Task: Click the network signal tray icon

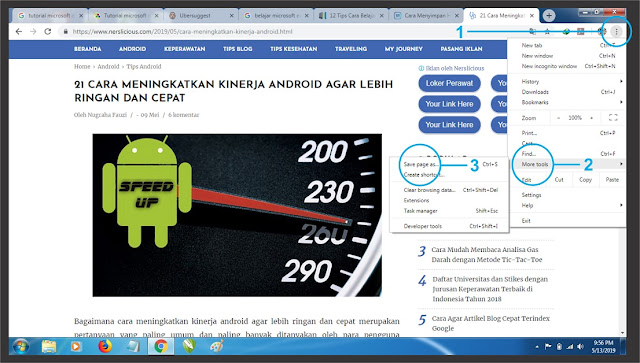Action: pos(570,347)
